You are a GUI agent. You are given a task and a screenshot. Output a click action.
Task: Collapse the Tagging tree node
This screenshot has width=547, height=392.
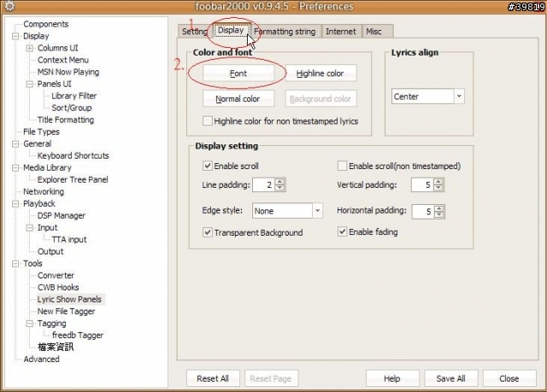pyautogui.click(x=30, y=324)
